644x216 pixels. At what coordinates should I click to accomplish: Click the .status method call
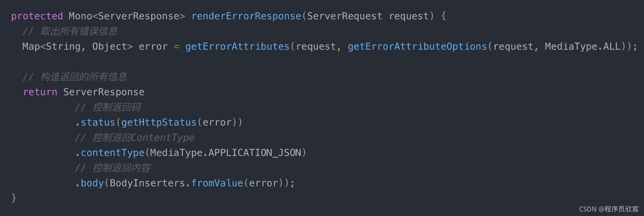[95, 122]
